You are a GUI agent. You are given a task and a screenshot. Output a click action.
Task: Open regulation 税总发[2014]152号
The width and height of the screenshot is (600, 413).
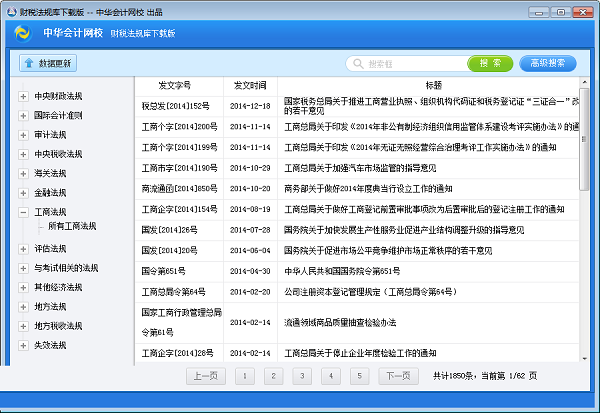point(176,106)
